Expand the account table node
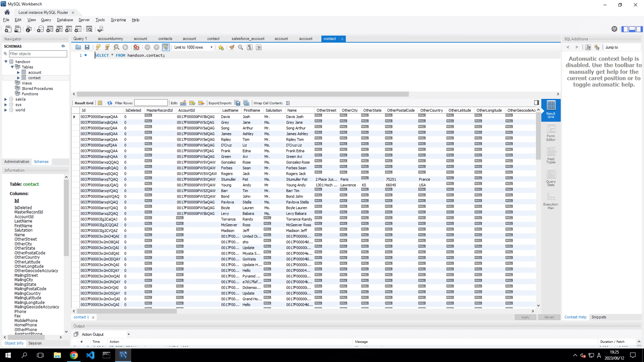The image size is (644, 362). coord(18,72)
